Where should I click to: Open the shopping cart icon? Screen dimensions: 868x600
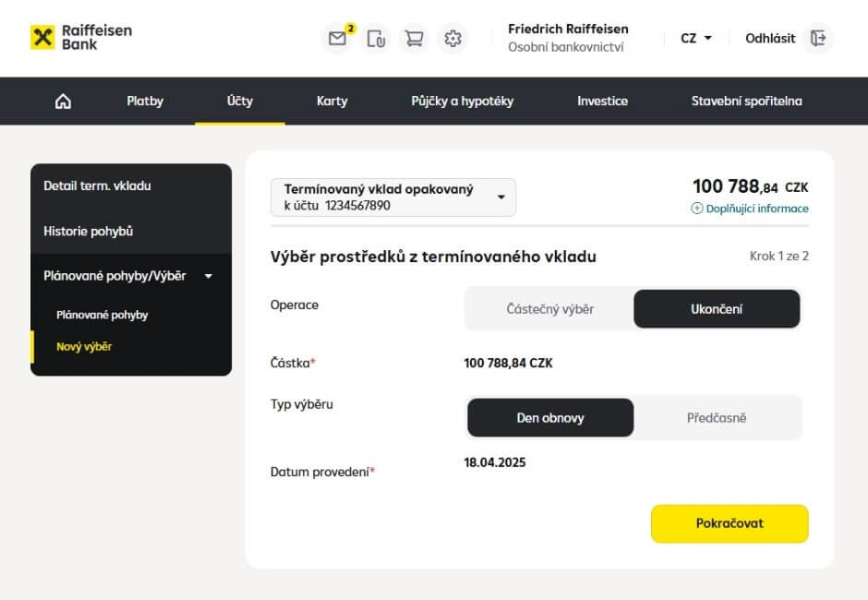414,39
